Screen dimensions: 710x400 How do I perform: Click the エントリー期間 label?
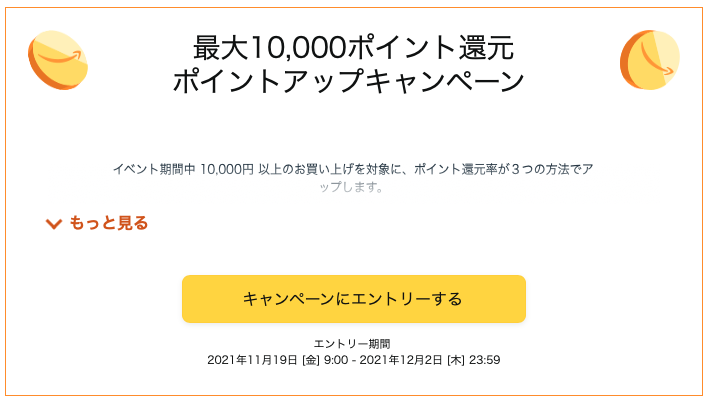(x=352, y=344)
